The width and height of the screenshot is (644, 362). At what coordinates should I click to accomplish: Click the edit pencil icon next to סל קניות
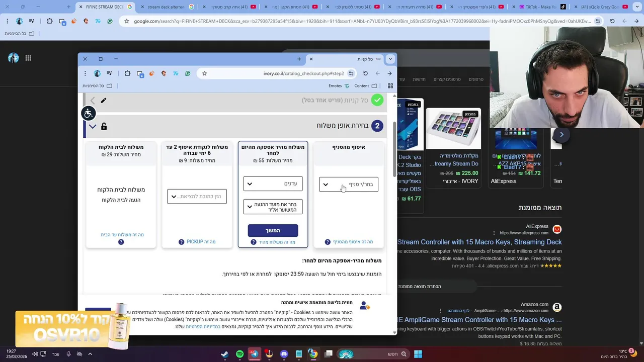pos(104,101)
